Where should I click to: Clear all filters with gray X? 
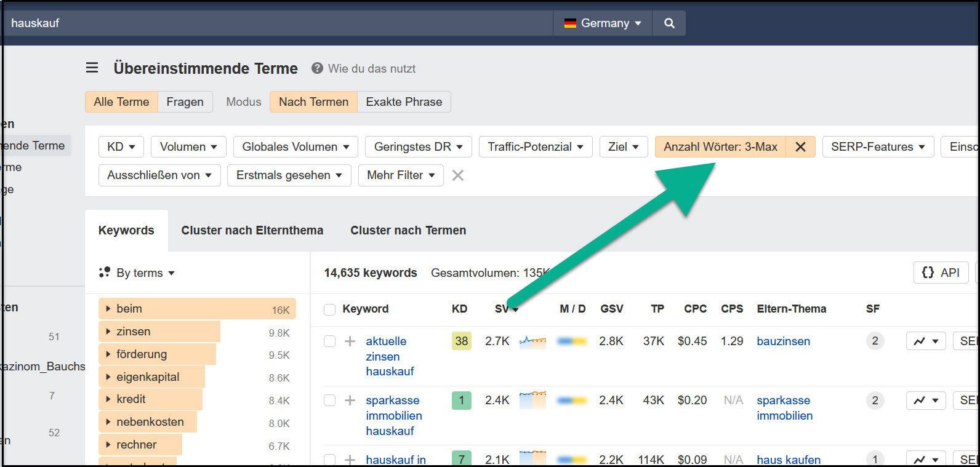(x=457, y=175)
